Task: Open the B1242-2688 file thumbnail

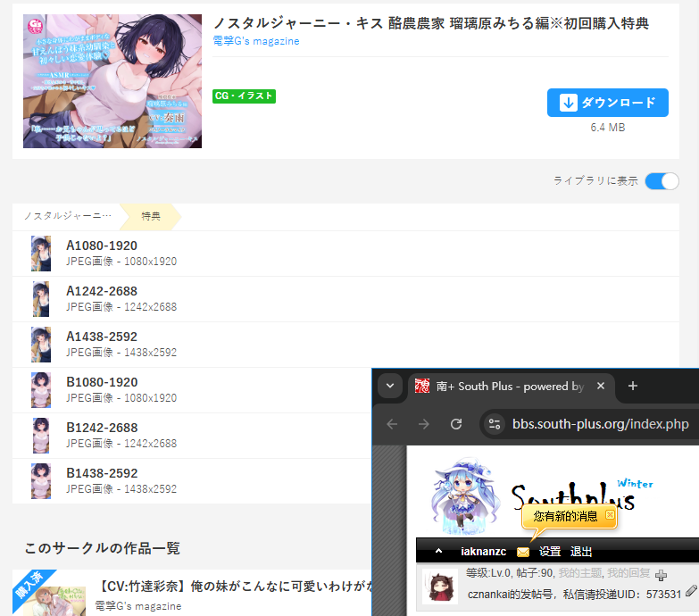Action: pos(41,435)
